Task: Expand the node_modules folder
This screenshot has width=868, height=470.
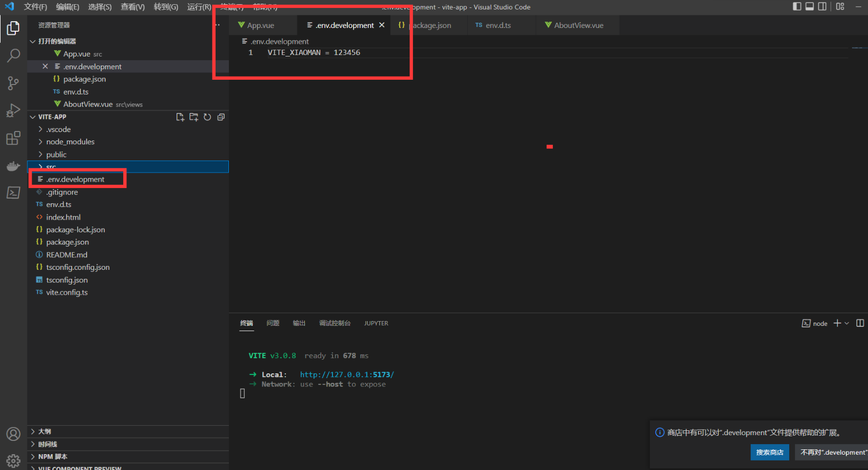Action: pos(70,142)
